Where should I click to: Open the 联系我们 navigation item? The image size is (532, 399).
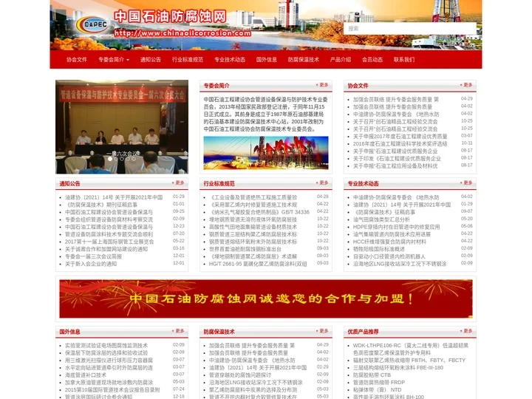tap(404, 60)
